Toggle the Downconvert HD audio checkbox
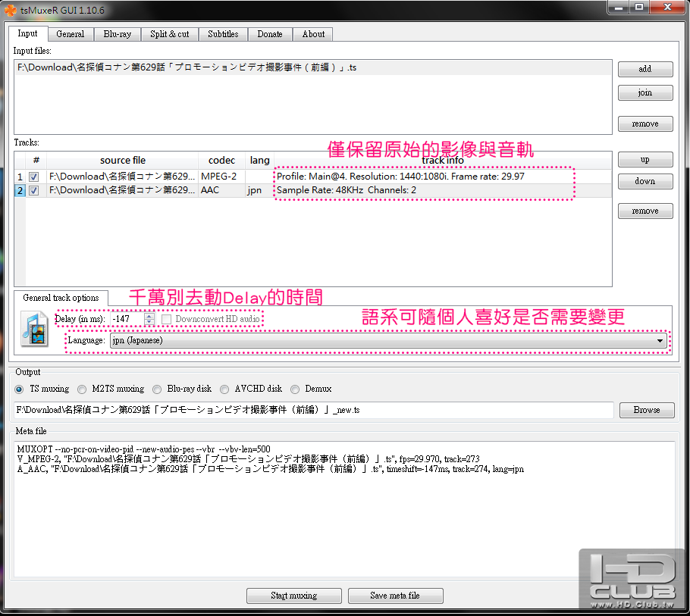This screenshot has height=616, width=690. pyautogui.click(x=166, y=319)
